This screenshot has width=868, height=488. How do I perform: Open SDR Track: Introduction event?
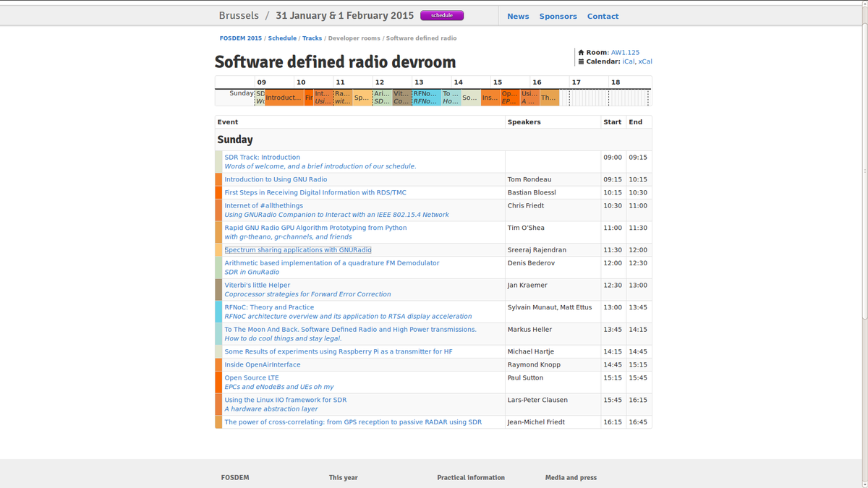click(262, 157)
